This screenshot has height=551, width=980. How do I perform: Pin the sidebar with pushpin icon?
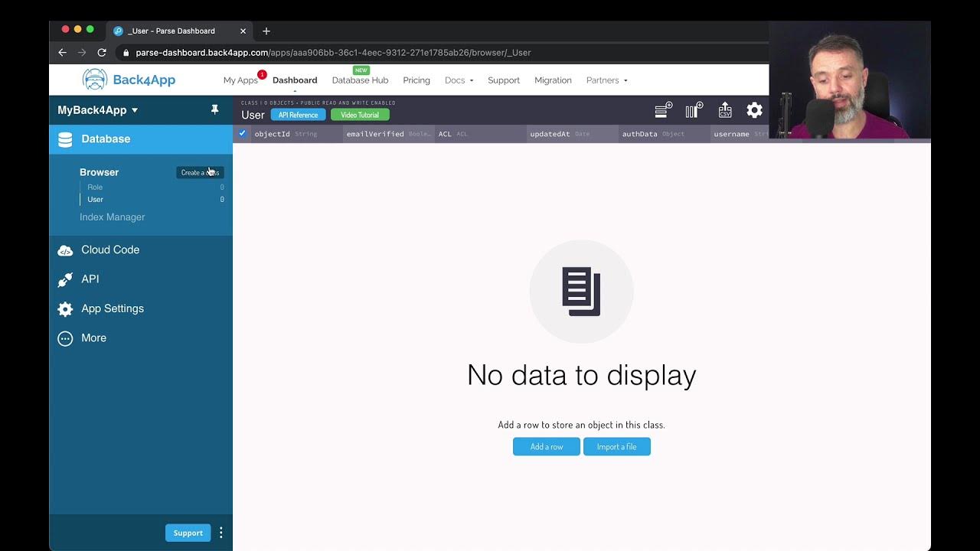[x=214, y=110]
